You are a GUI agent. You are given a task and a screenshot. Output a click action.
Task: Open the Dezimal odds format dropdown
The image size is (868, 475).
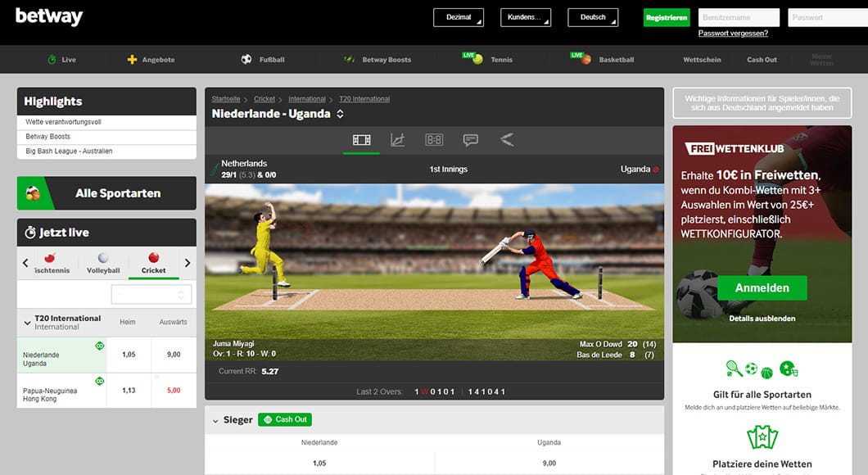(459, 17)
